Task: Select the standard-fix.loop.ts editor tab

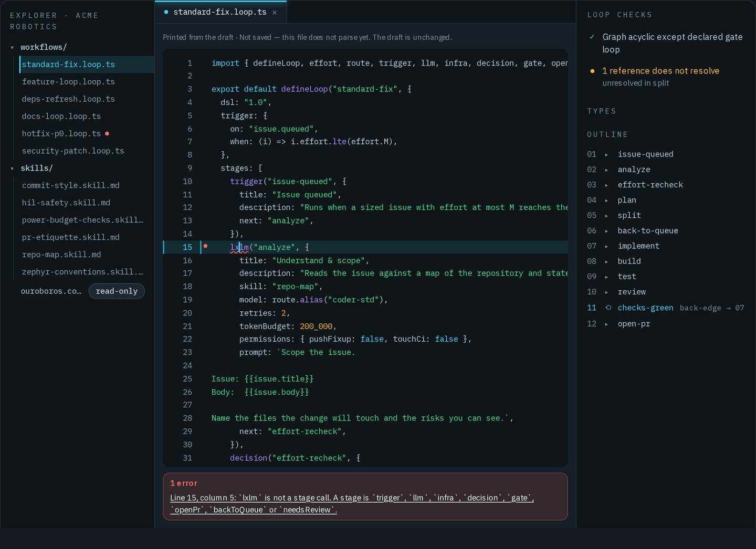Action: coord(220,12)
